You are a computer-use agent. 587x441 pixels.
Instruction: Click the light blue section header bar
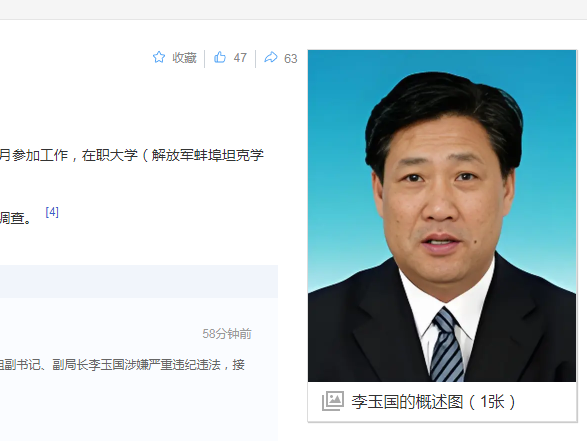click(x=139, y=282)
